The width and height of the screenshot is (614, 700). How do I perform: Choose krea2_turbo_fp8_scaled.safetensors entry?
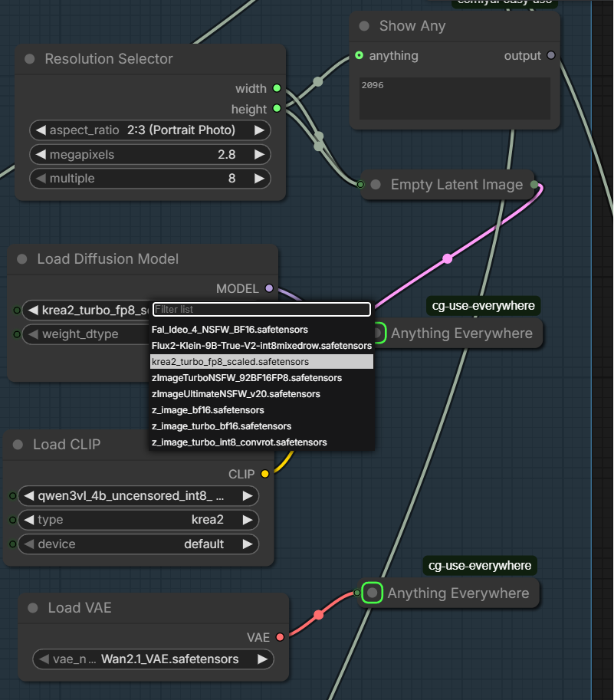tap(261, 362)
